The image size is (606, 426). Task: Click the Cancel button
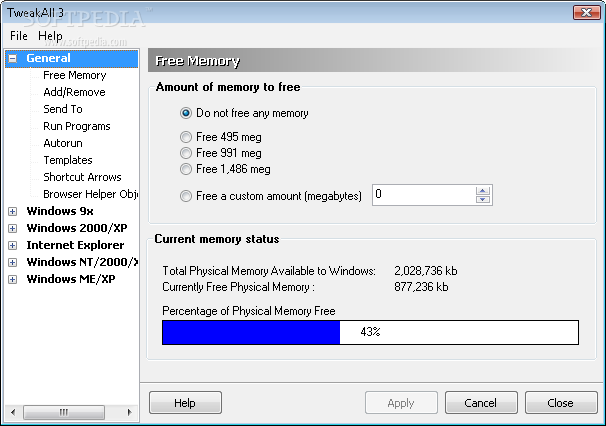tap(481, 403)
